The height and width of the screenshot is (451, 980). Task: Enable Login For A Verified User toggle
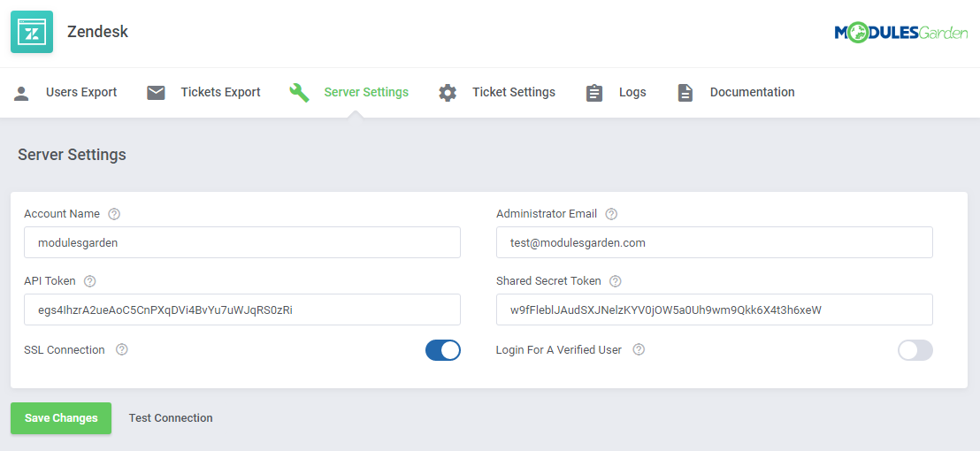click(915, 350)
